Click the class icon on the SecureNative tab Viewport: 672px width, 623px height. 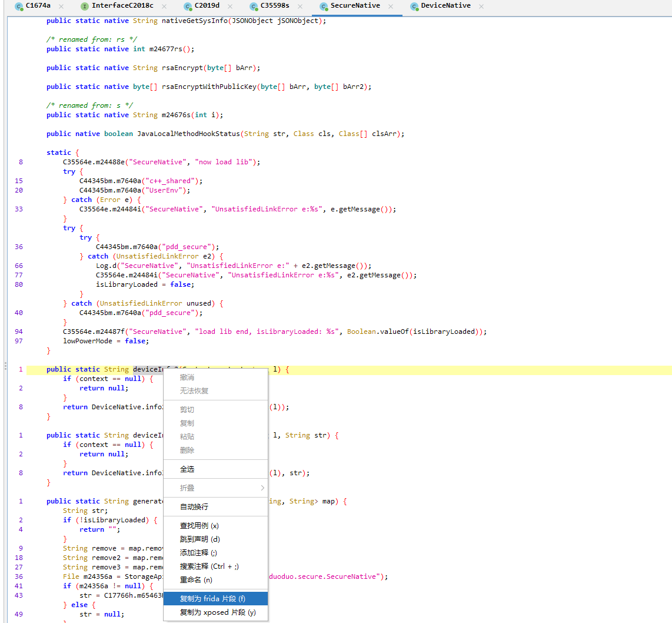tap(324, 6)
